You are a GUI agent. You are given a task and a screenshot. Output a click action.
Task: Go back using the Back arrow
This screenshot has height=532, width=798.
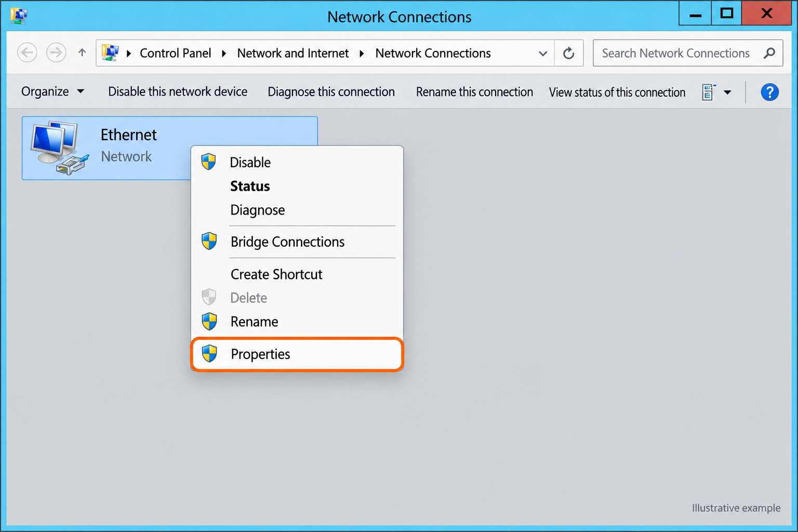[x=27, y=52]
